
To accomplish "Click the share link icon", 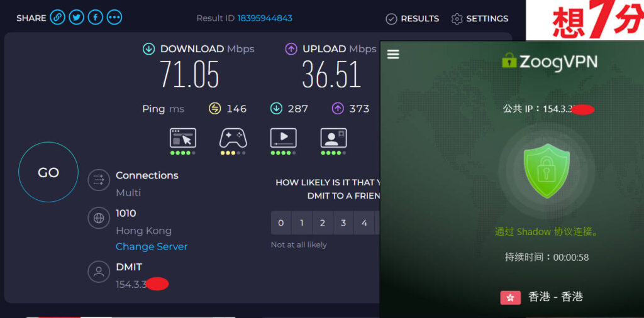I will click(58, 18).
